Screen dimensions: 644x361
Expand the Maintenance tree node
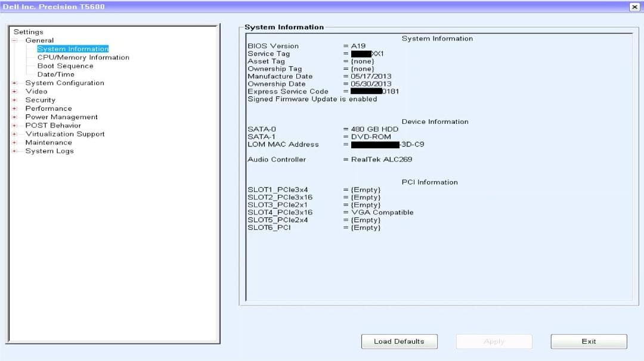point(16,142)
